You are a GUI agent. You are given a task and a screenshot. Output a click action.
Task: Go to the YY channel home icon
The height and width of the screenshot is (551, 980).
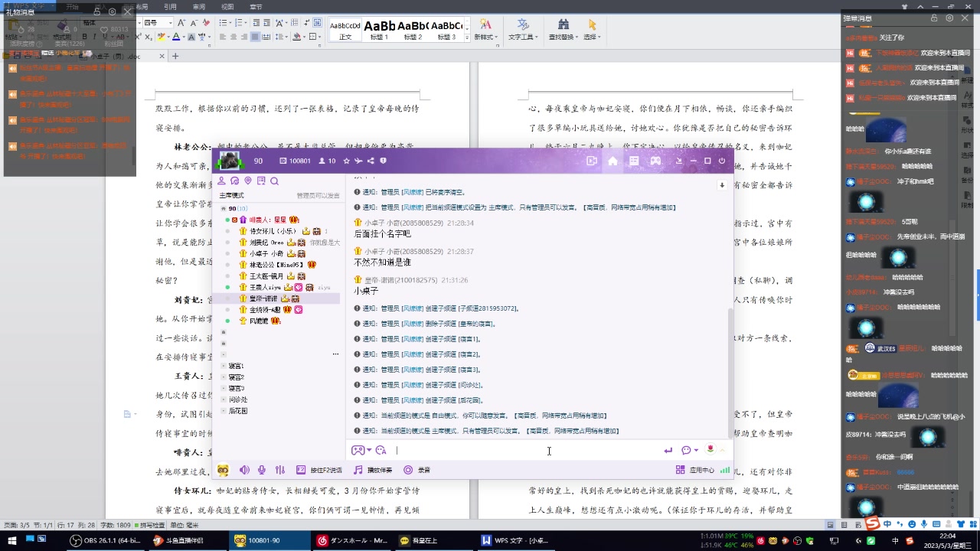(612, 161)
